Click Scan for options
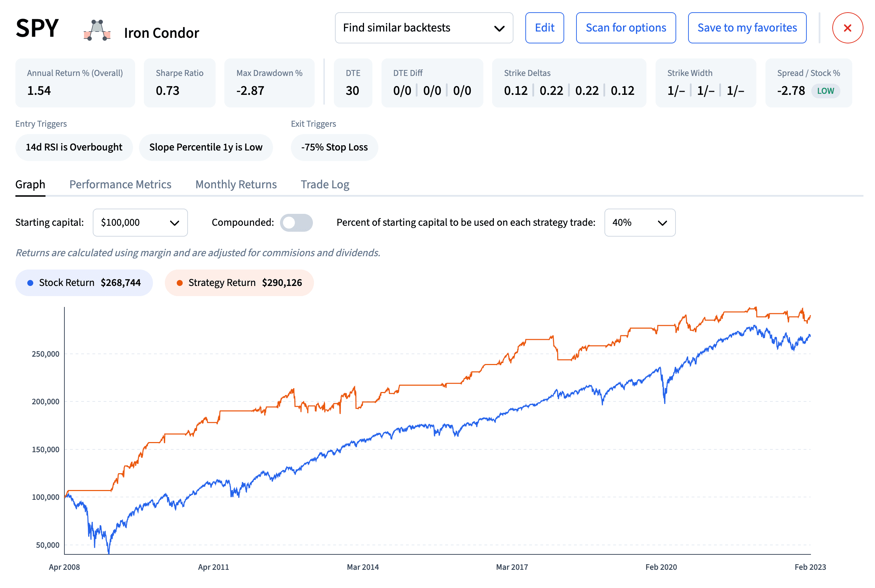This screenshot has height=588, width=875. [x=625, y=28]
